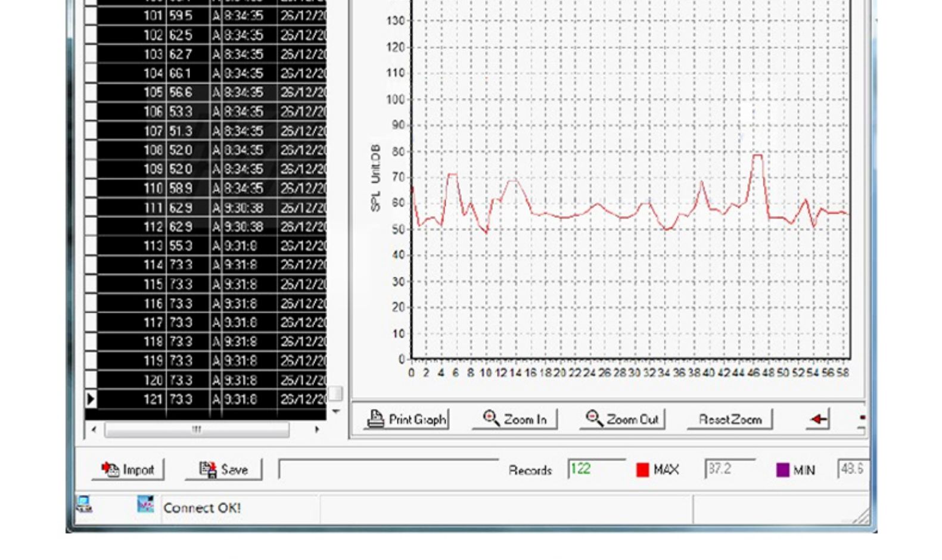Click the 62.9 reading in row 111
The image size is (942, 560).
tap(181, 207)
